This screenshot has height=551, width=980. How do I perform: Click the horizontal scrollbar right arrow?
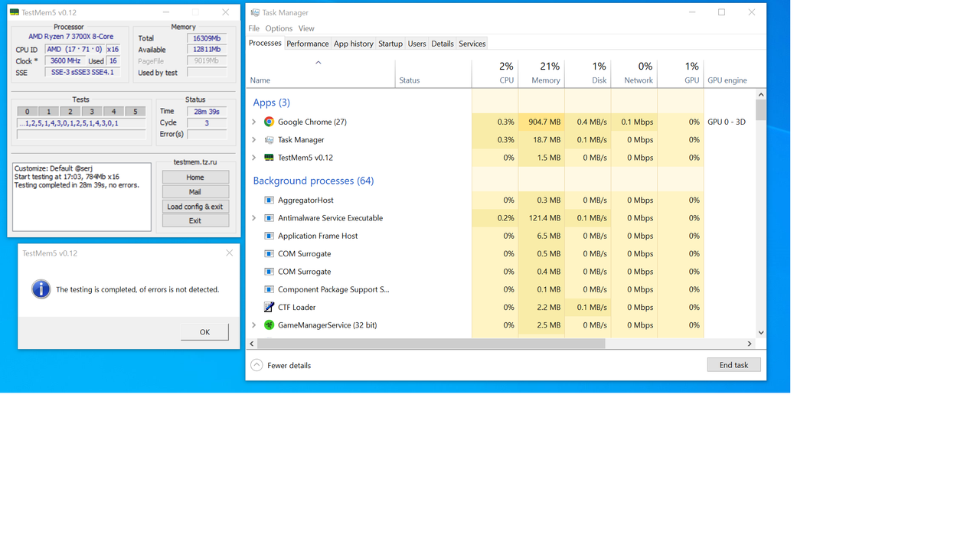[750, 344]
